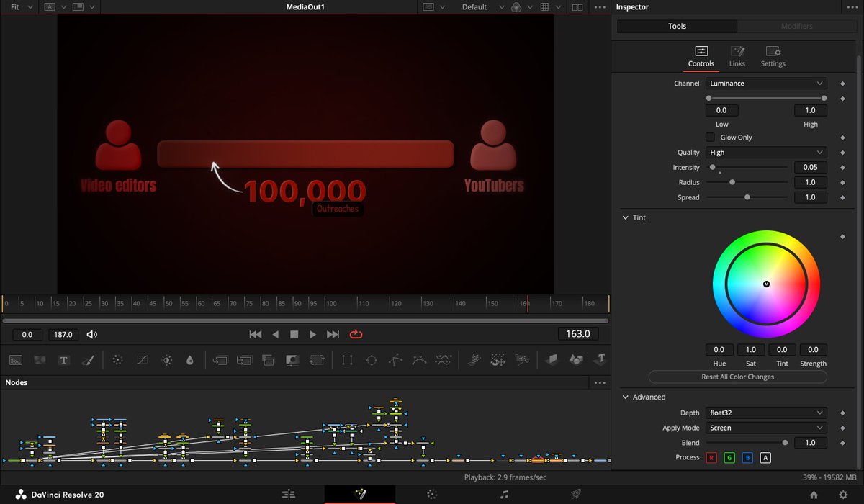Click the Tint color wheel
The height and width of the screenshot is (504, 864).
pos(766,284)
